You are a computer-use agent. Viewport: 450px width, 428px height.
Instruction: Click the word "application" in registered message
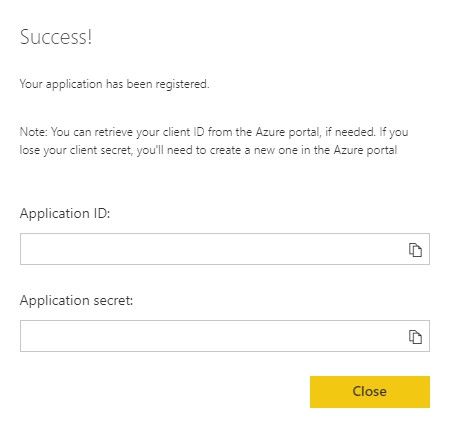(74, 84)
